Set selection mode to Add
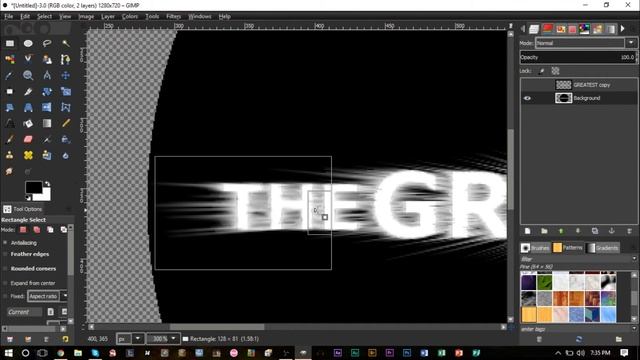640x360 pixels. pyautogui.click(x=36, y=230)
